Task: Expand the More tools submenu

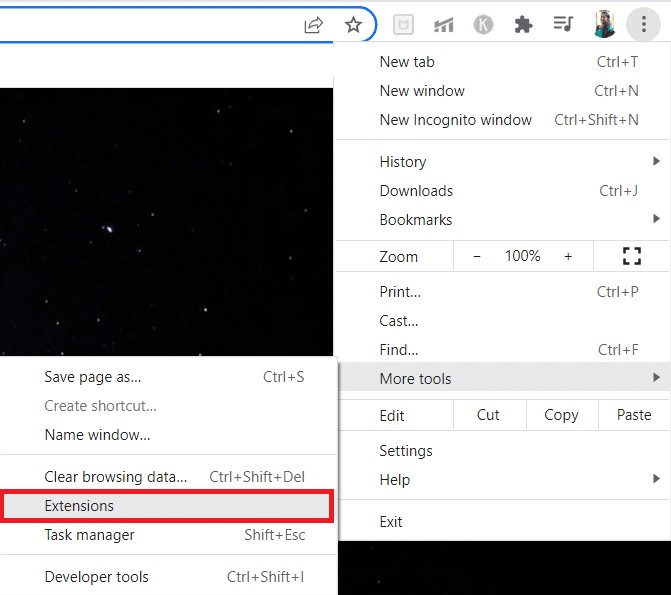Action: click(x=504, y=378)
